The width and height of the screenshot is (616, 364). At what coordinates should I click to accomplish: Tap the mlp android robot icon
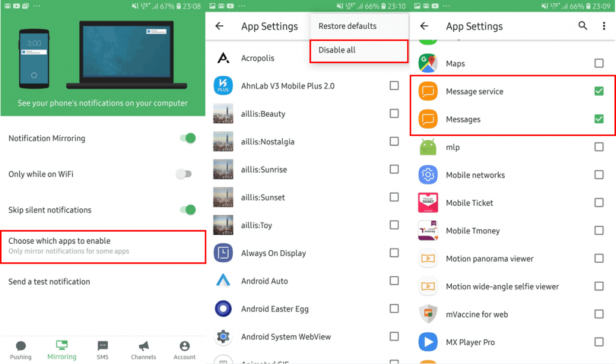pos(428,147)
